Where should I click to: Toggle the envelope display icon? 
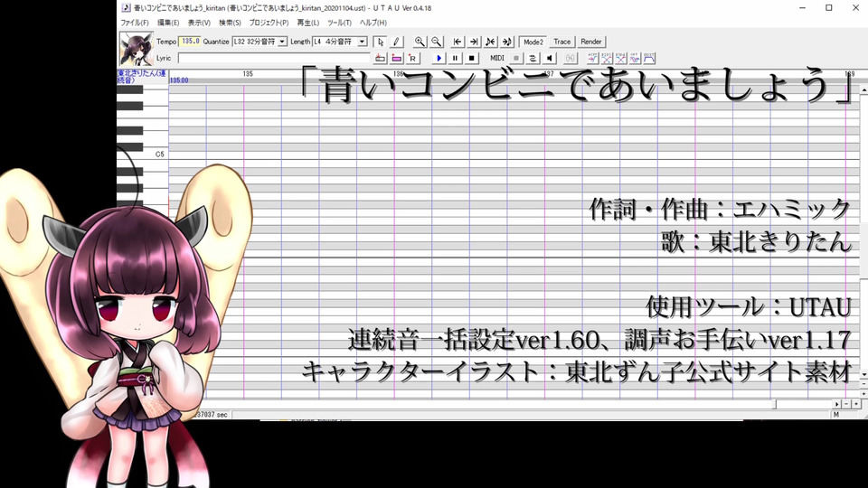(x=649, y=58)
